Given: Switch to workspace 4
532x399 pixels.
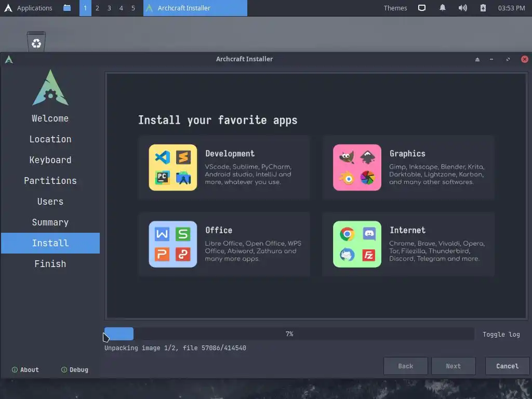Looking at the screenshot, I should pos(121,8).
